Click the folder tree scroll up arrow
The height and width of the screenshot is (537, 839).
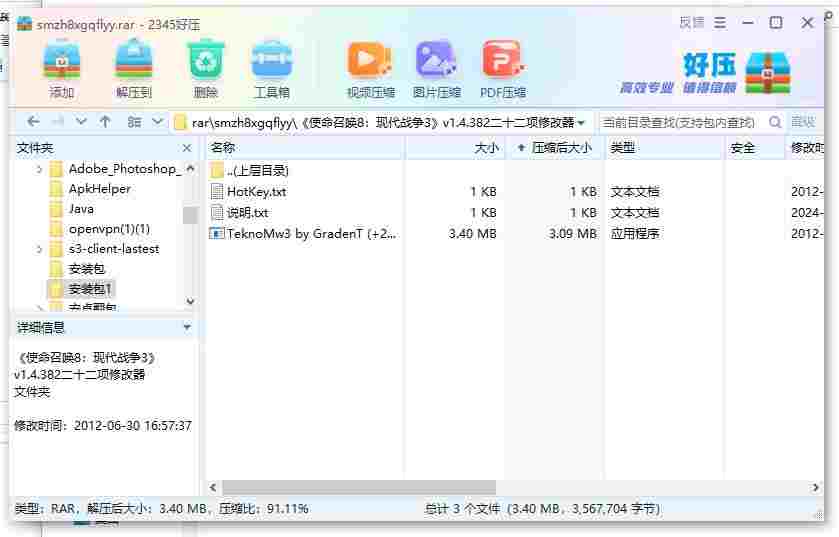click(190, 169)
